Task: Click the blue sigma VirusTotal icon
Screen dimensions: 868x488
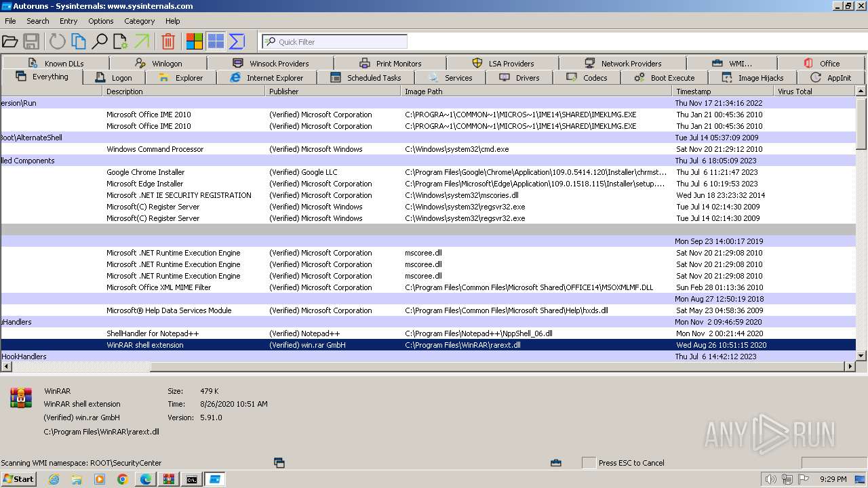Action: tap(237, 41)
